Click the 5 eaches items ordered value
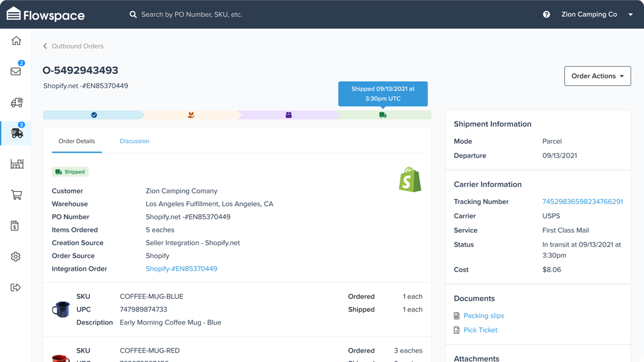 tap(160, 230)
